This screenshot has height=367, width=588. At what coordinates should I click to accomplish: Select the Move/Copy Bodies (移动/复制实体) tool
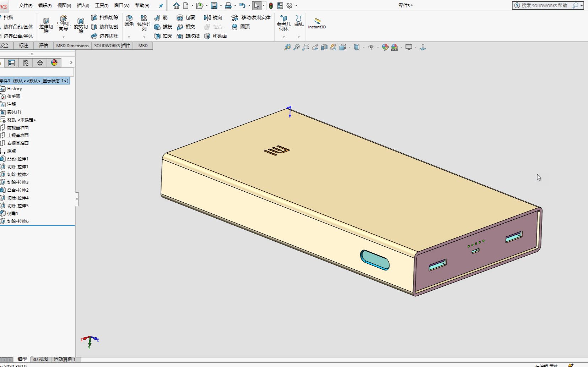[x=251, y=17]
